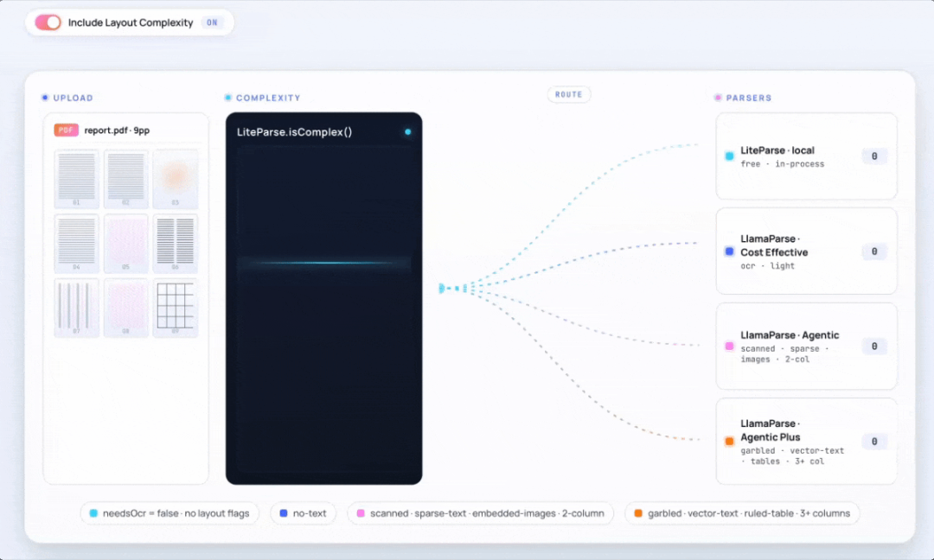Select page 04 thumbnail in upload panel

(76, 244)
